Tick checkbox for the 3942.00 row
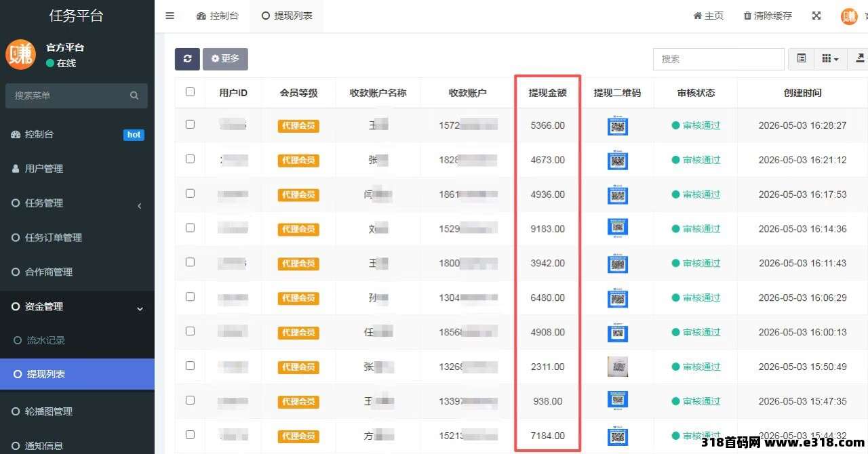The image size is (868, 454). click(190, 263)
